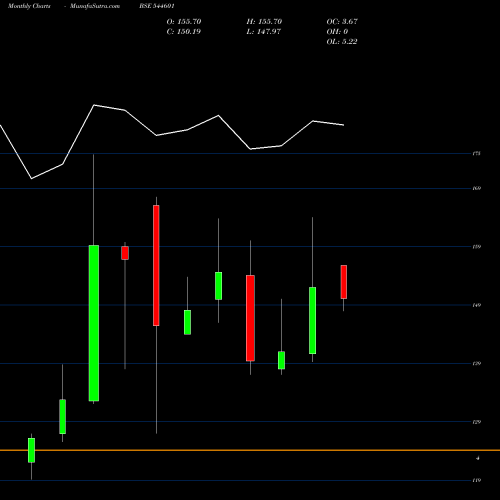Click the "OC: 3.67" value
The height and width of the screenshot is (500, 500).
[x=342, y=22]
